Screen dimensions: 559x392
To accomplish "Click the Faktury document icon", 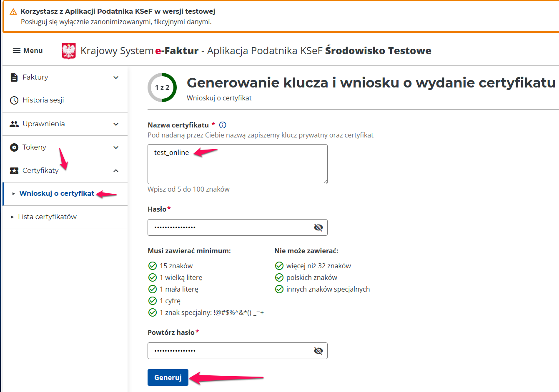I will 14,77.
